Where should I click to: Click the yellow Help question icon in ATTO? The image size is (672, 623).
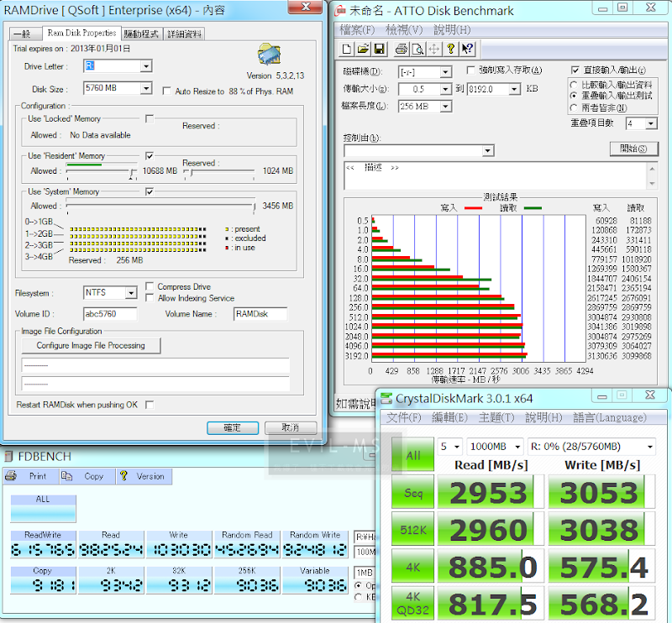(450, 50)
